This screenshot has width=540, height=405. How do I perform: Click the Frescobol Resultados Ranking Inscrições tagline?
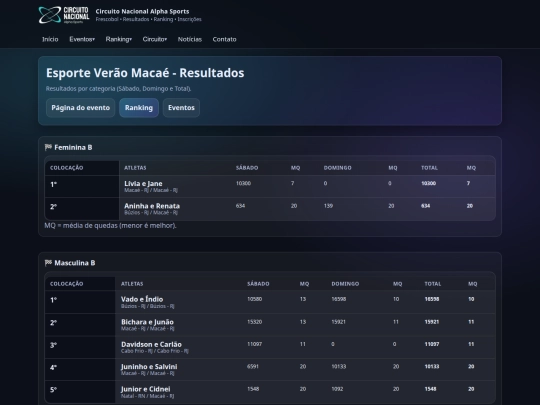click(x=148, y=19)
